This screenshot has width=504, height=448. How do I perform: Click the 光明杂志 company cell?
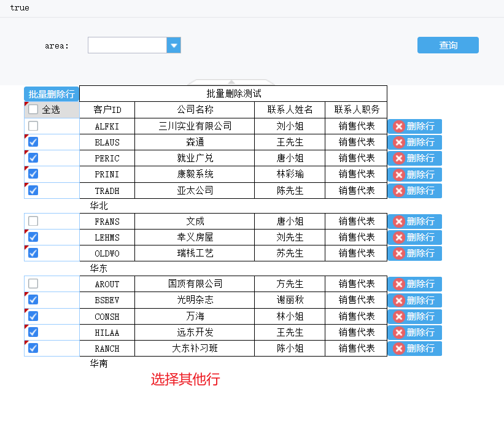(195, 300)
